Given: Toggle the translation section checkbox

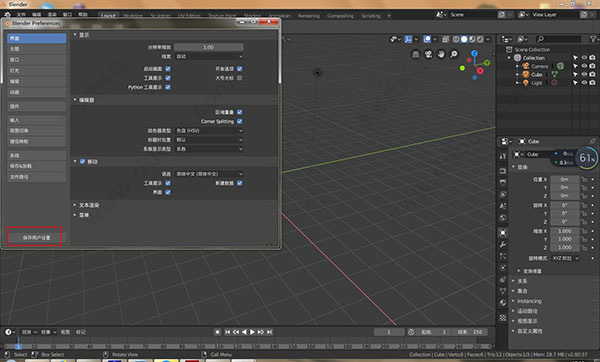Looking at the screenshot, I should [x=82, y=161].
